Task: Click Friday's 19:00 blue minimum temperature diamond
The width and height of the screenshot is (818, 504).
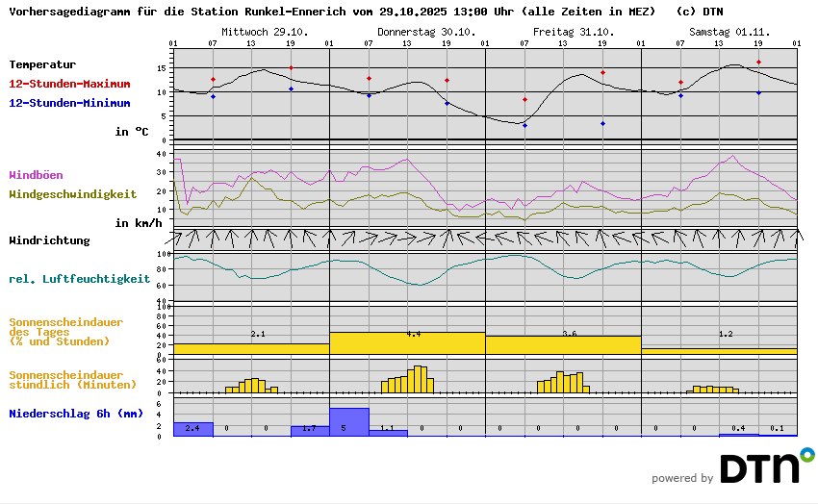Action: (602, 123)
